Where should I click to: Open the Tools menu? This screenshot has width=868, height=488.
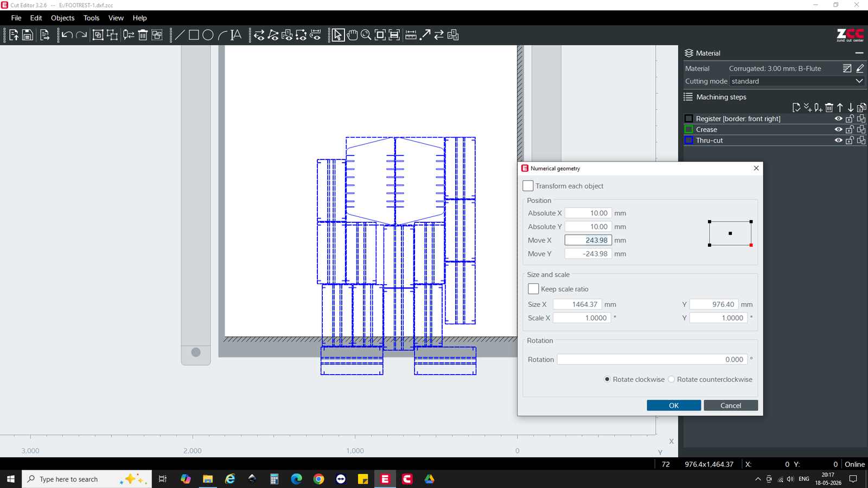click(x=91, y=18)
